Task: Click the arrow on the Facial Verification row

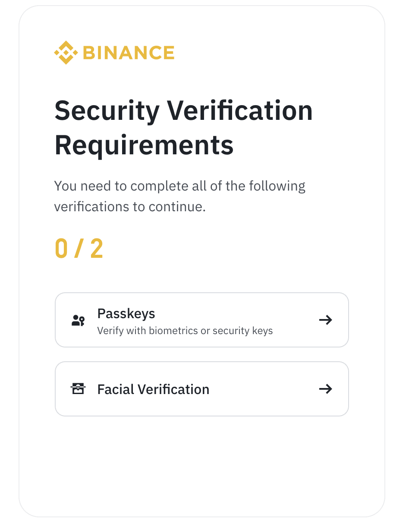Action: [x=326, y=389]
